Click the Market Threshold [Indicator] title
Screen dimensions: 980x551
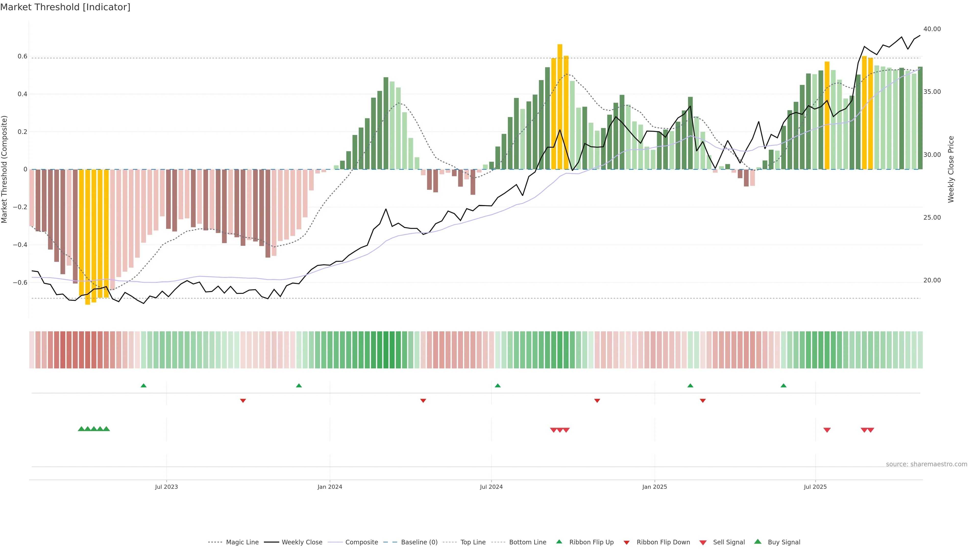click(x=65, y=7)
